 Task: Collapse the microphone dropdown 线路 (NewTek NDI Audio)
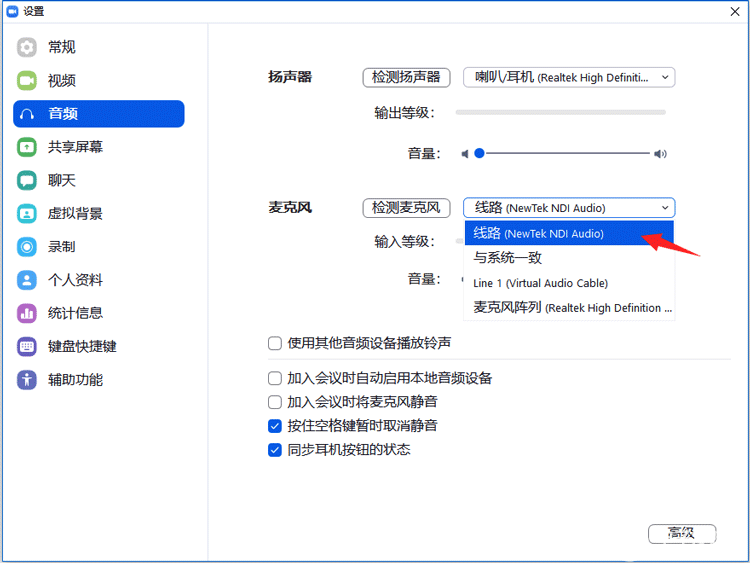pyautogui.click(x=569, y=208)
